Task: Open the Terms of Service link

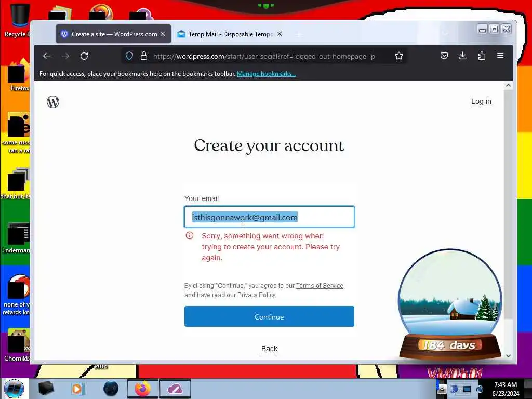Action: [x=320, y=286]
